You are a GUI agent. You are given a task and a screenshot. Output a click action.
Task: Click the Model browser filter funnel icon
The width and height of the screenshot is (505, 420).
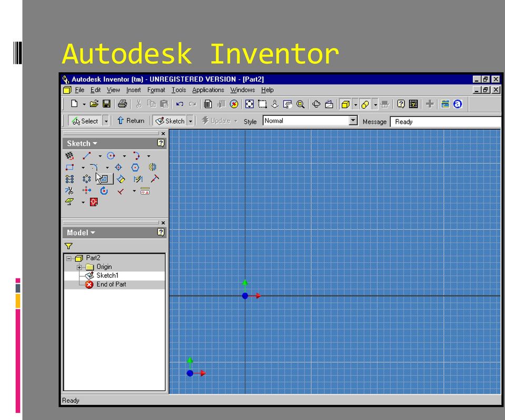click(68, 246)
